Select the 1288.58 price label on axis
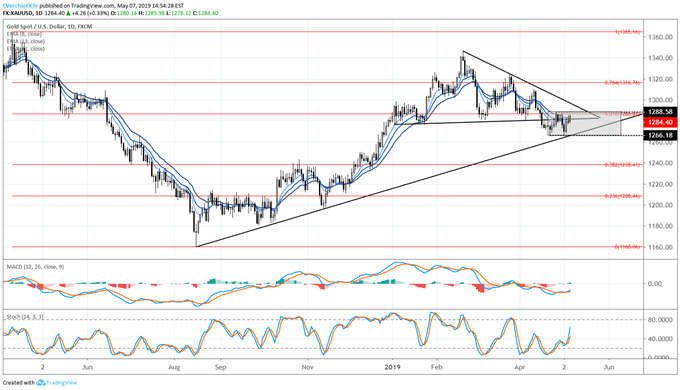The height and width of the screenshot is (390, 680). click(660, 112)
